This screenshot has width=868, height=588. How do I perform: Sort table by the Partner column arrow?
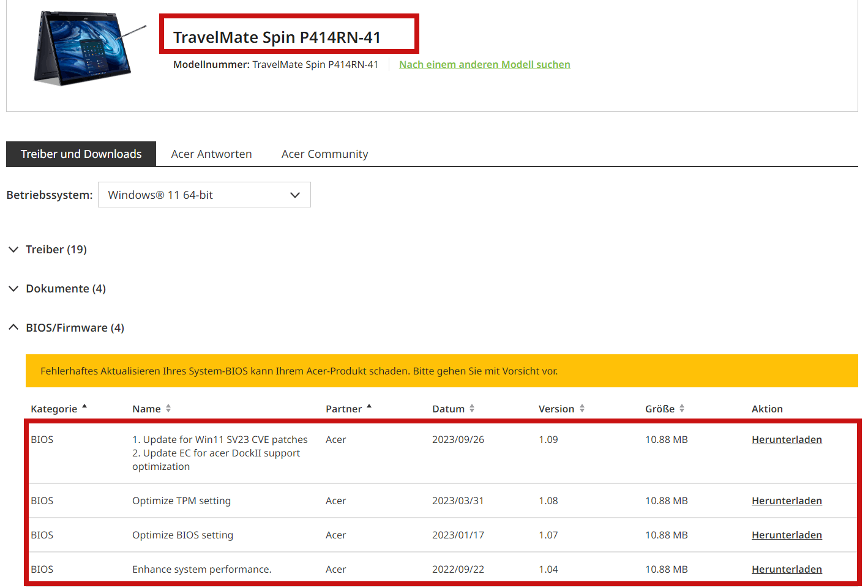click(x=369, y=406)
